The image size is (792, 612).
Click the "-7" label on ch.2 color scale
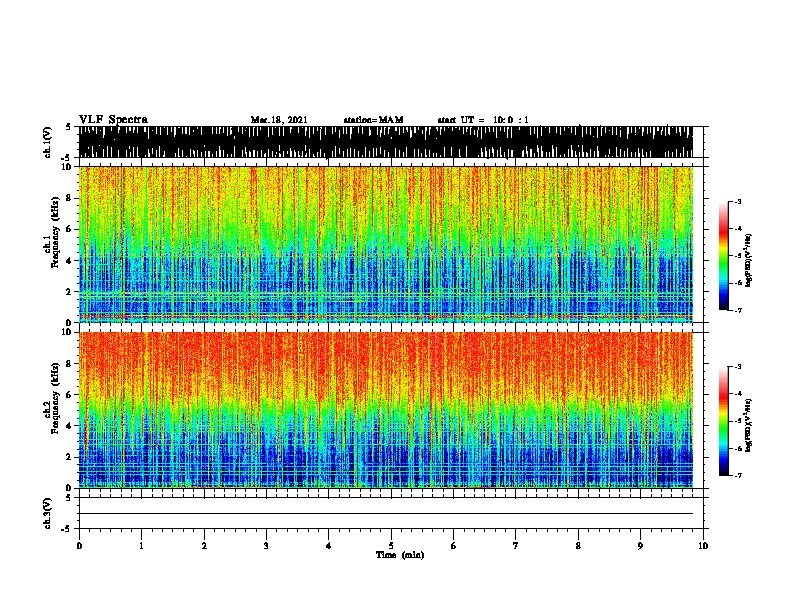[737, 475]
